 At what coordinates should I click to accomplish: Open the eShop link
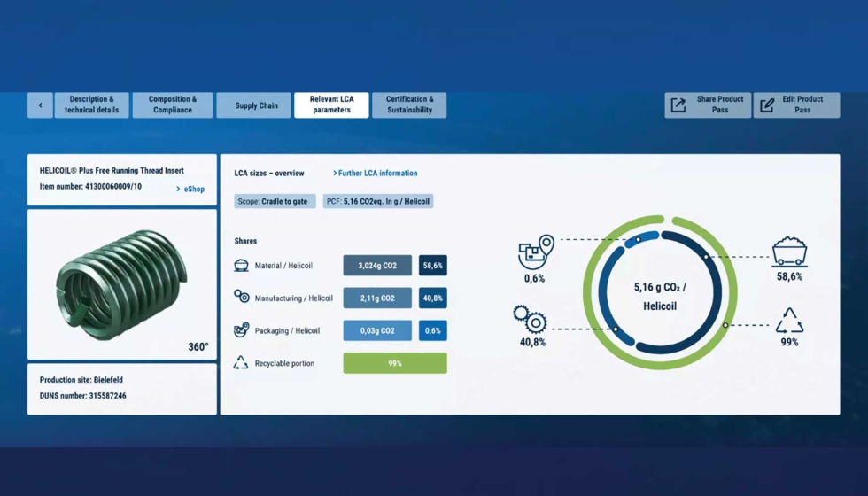pos(190,189)
